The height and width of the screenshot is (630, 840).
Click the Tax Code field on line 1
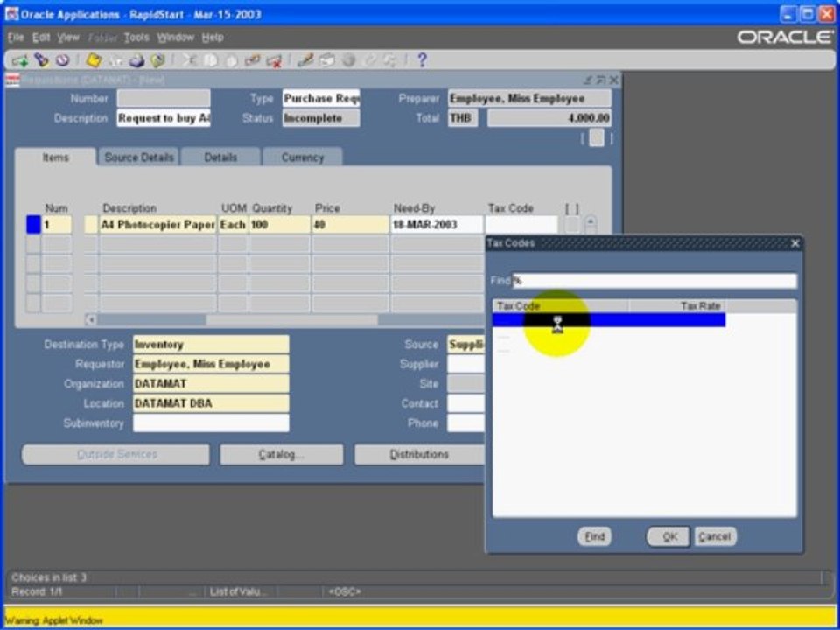click(521, 225)
